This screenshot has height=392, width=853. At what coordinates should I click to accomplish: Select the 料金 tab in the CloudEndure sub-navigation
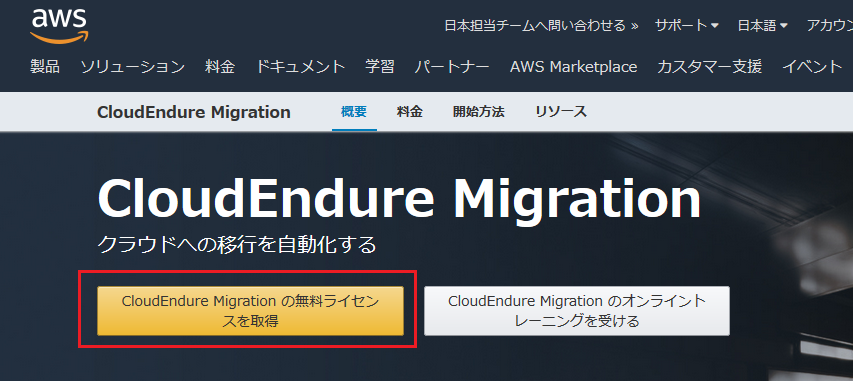point(410,112)
